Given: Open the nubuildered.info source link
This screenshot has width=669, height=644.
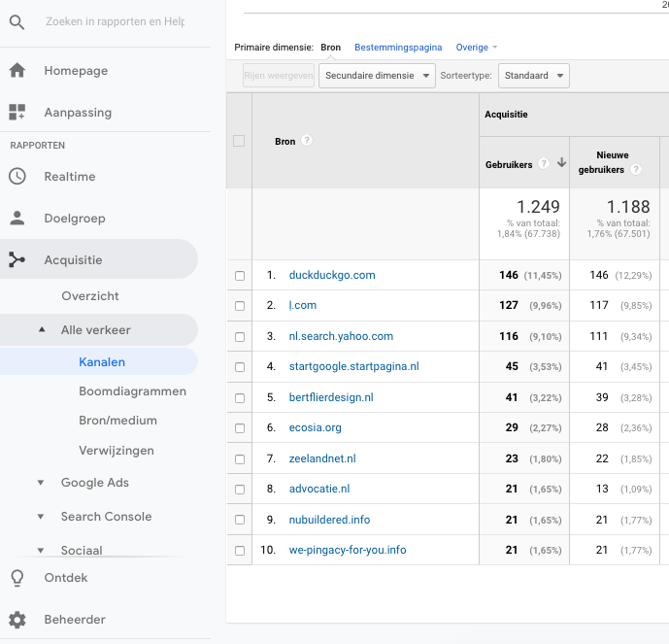Looking at the screenshot, I should [329, 520].
